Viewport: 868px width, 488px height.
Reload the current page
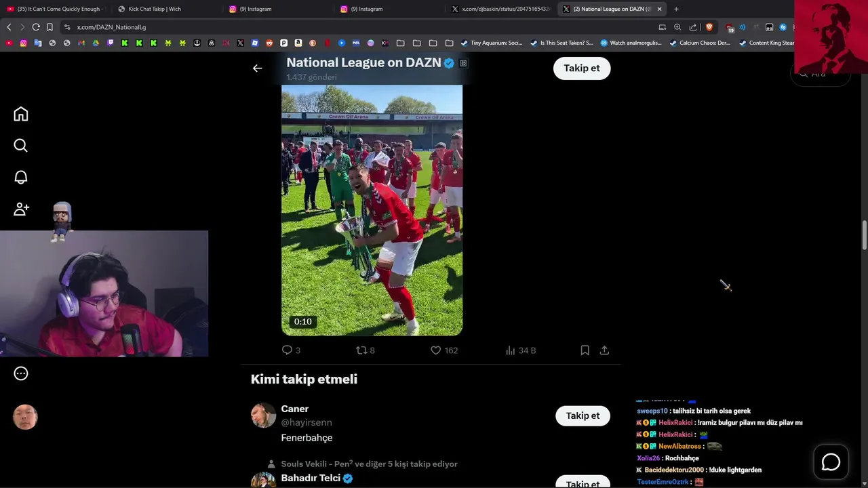(x=36, y=27)
